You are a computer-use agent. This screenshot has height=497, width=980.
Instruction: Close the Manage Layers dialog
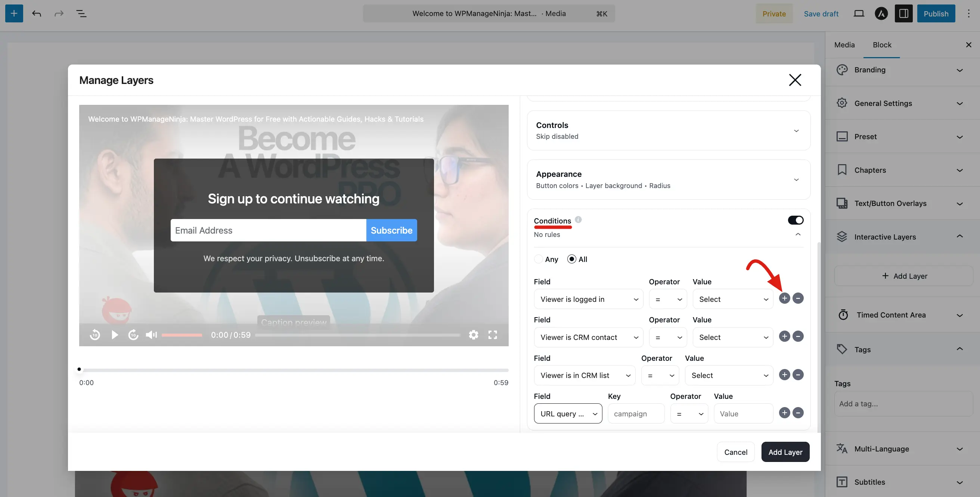point(795,80)
